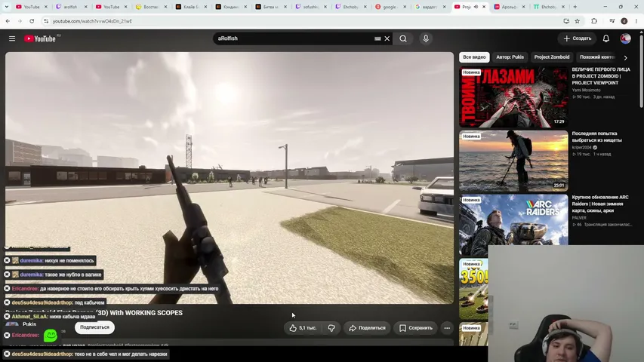Like the video showing 5,1 тыс.

(303, 328)
